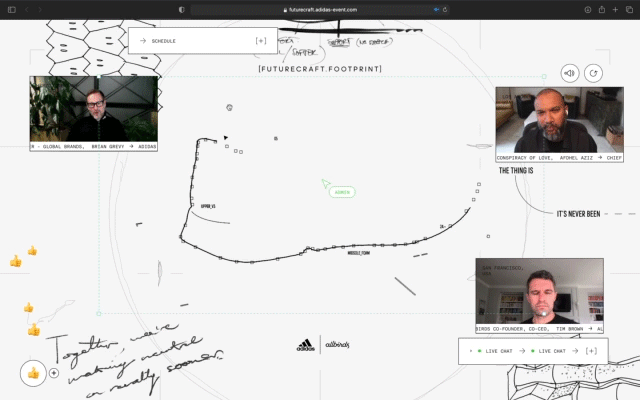Click Afdhel Aziz's name caption
Viewport: 640px width, 400px height.
(x=576, y=158)
